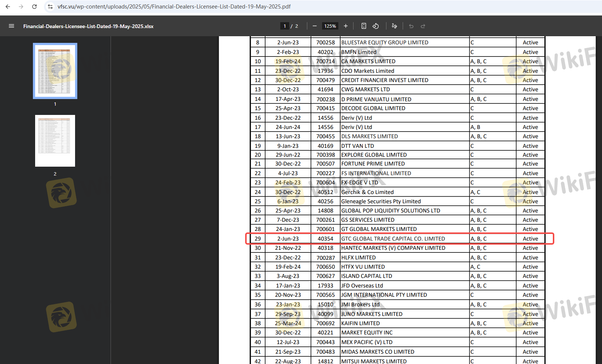View site information for vfsc.vu
This screenshot has height=364, width=602.
click(50, 7)
